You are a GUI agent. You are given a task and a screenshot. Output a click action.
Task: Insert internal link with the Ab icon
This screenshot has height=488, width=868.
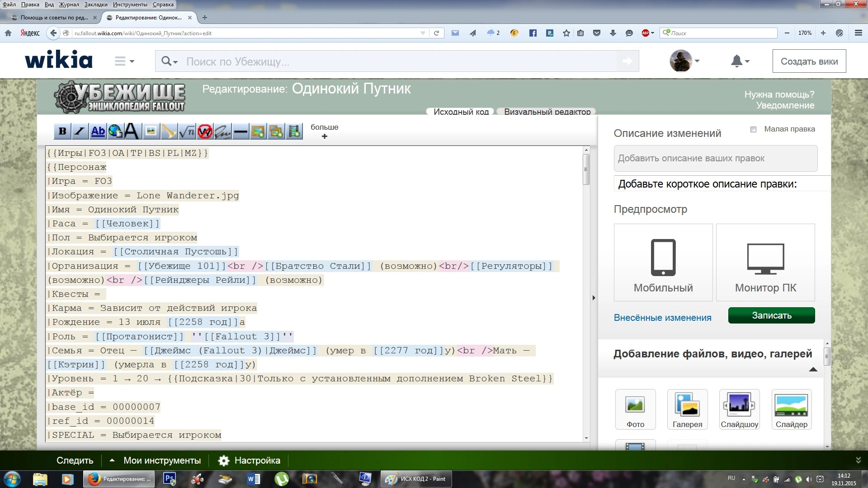[98, 131]
